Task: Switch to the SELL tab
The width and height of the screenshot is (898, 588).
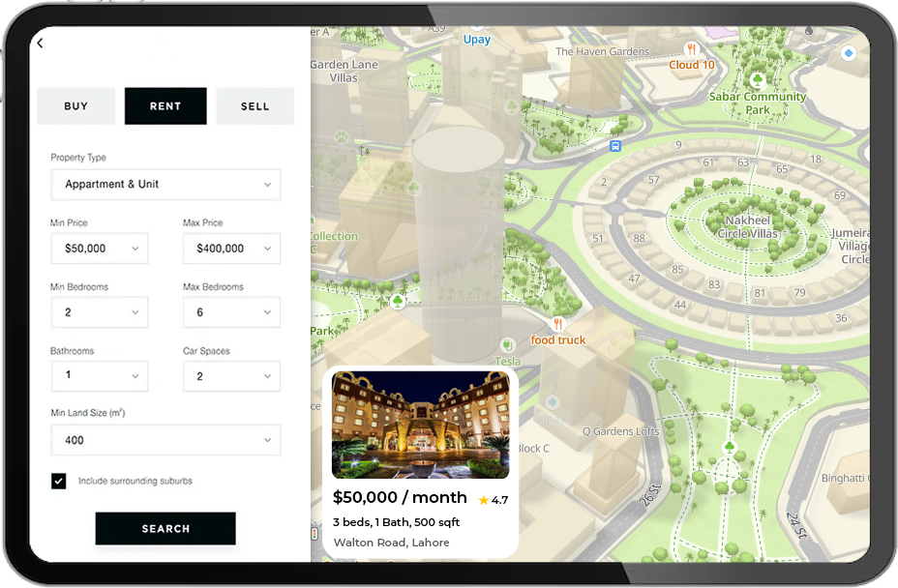Action: point(254,106)
